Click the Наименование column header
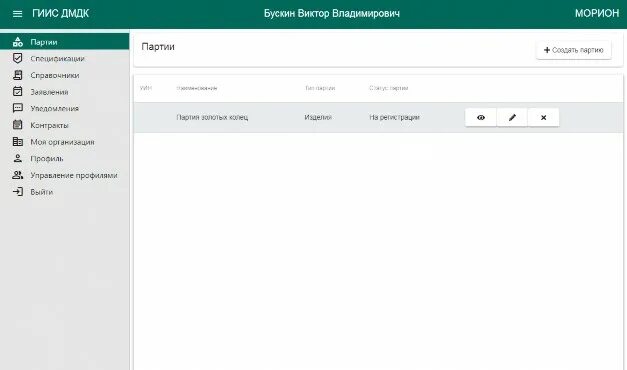 [197, 88]
